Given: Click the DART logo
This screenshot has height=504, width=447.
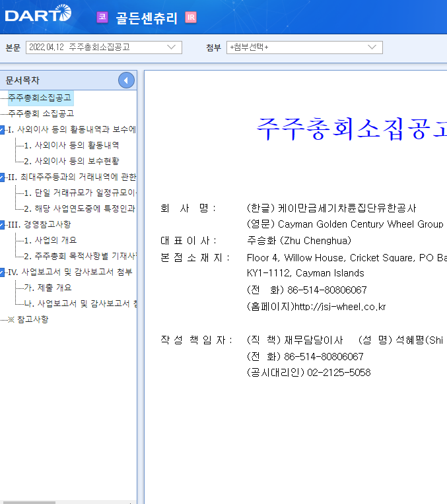Looking at the screenshot, I should [38, 13].
